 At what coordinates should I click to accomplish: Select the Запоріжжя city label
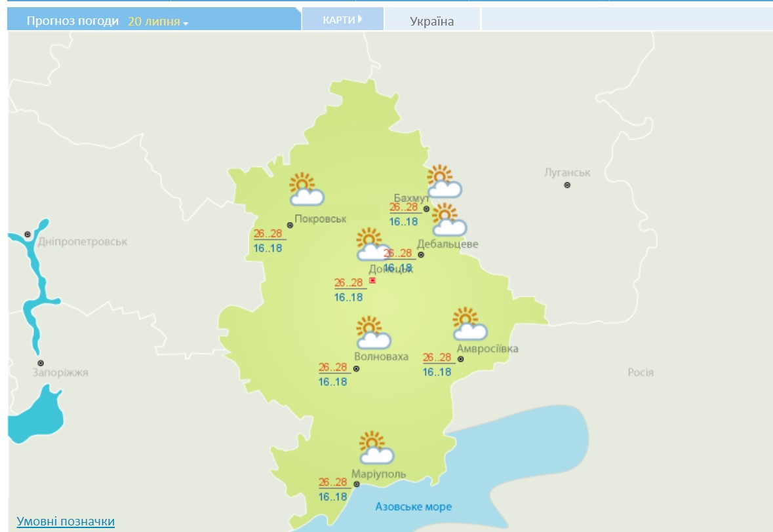click(x=60, y=372)
